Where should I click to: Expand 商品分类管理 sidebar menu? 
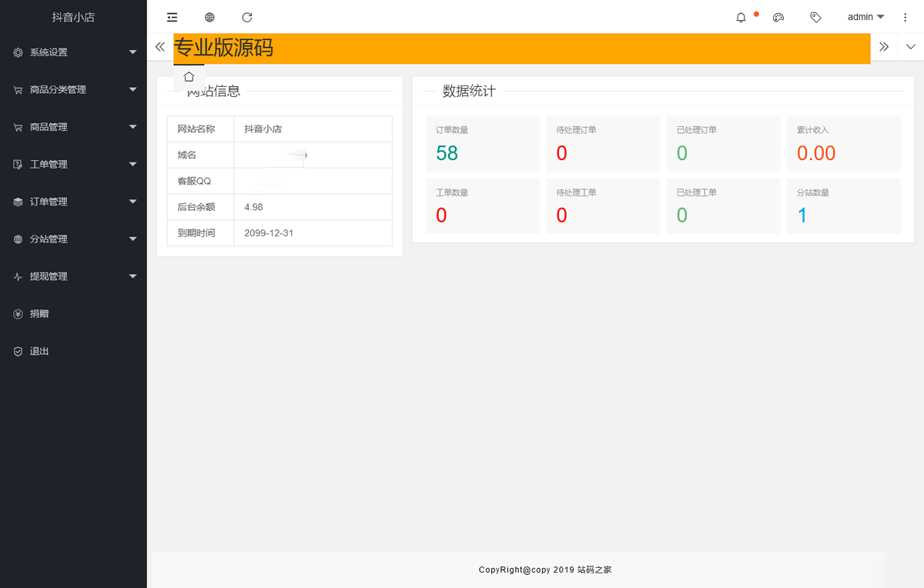click(x=73, y=90)
